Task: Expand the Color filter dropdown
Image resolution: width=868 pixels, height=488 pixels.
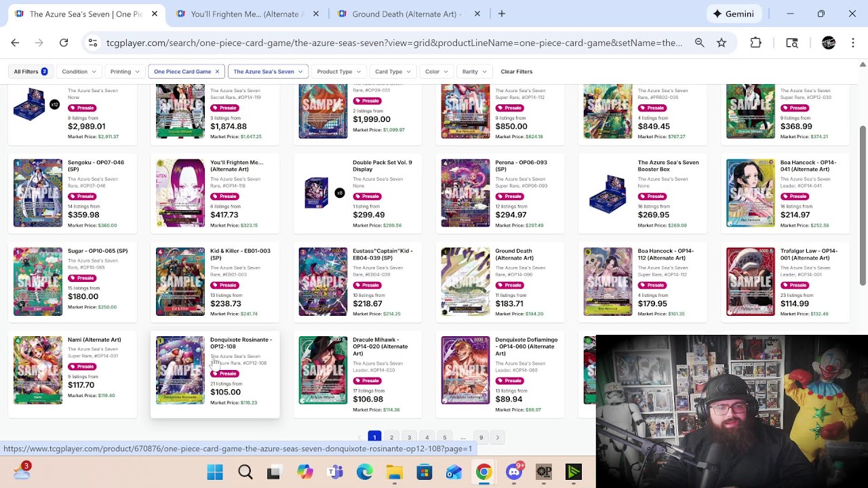Action: click(x=436, y=71)
